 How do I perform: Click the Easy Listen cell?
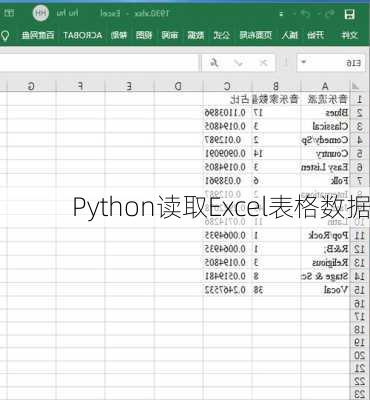tap(325, 167)
